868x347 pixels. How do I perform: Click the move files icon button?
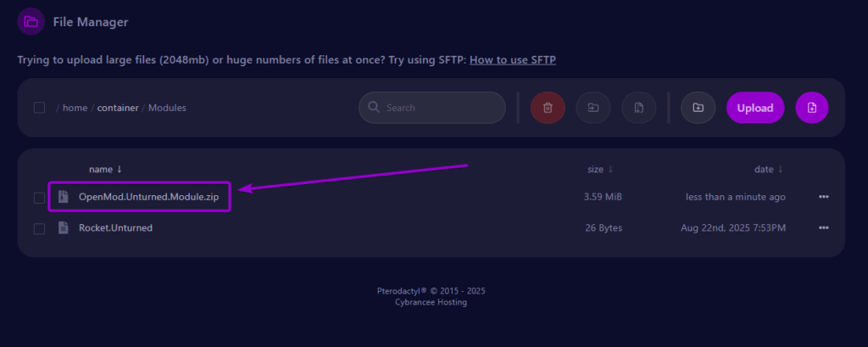pos(593,108)
